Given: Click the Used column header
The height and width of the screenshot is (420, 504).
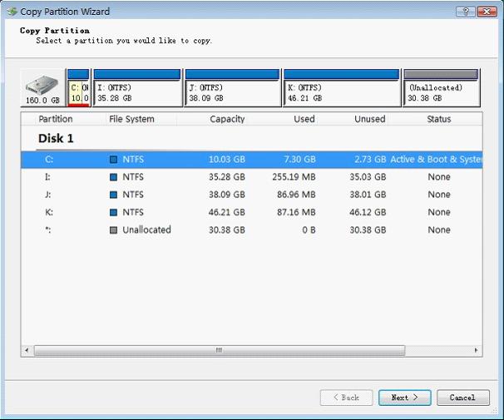Looking at the screenshot, I should [x=304, y=119].
